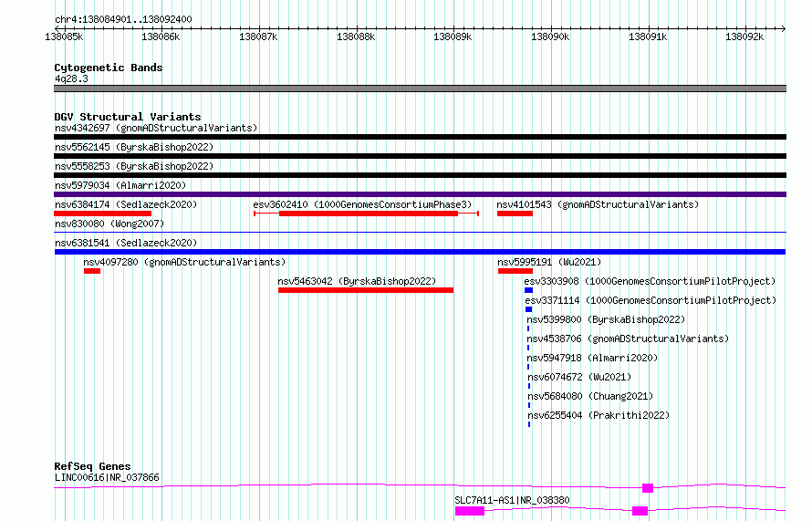
Task: Click the 138088k ruler tick label
Action: [355, 36]
